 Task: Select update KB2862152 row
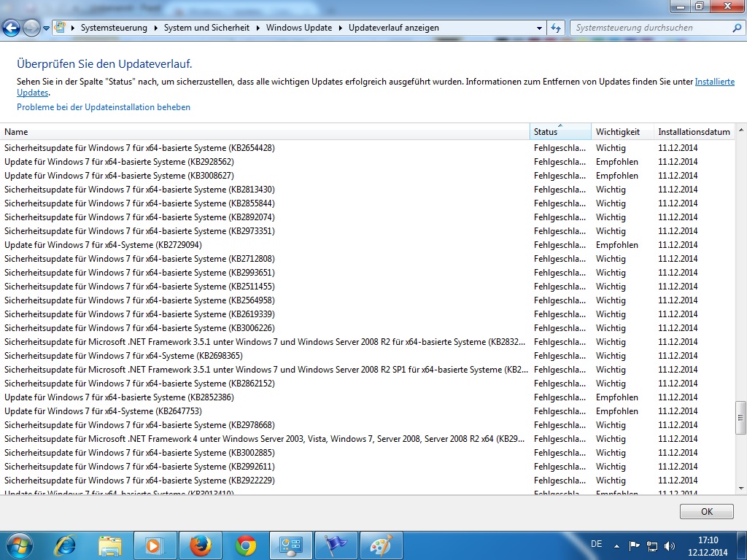point(368,384)
